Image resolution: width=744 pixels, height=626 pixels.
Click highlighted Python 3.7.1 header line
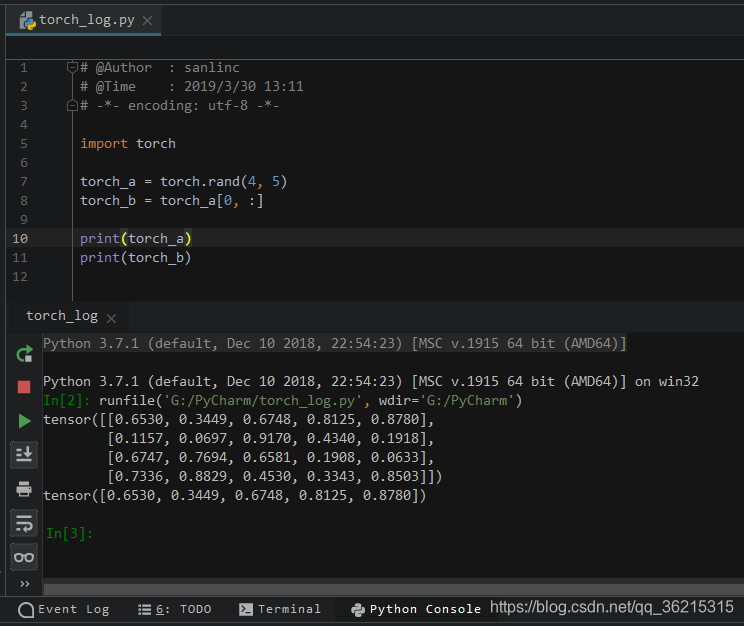(x=335, y=344)
